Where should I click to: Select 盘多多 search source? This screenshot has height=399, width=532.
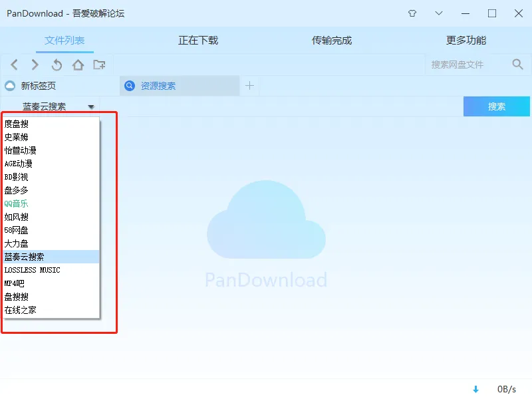[51, 190]
